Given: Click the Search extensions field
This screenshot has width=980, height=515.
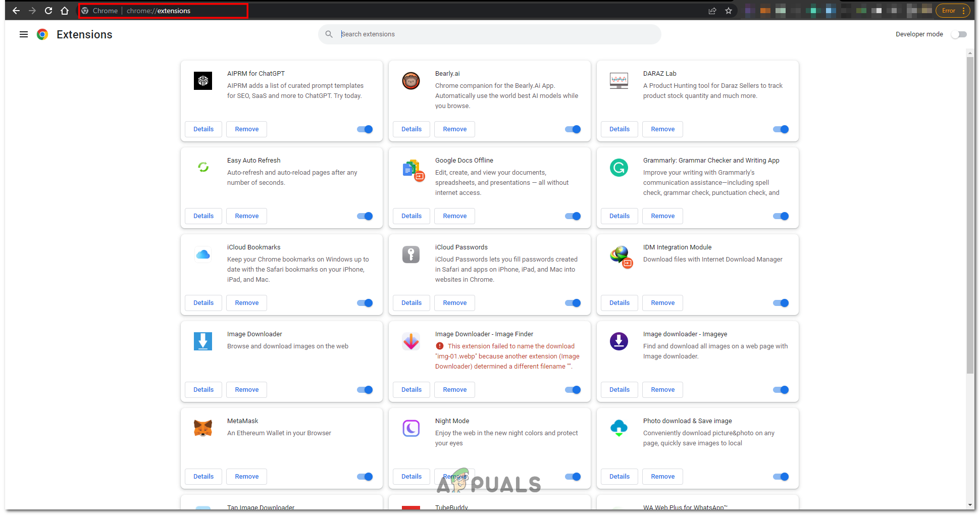Looking at the screenshot, I should click(489, 34).
